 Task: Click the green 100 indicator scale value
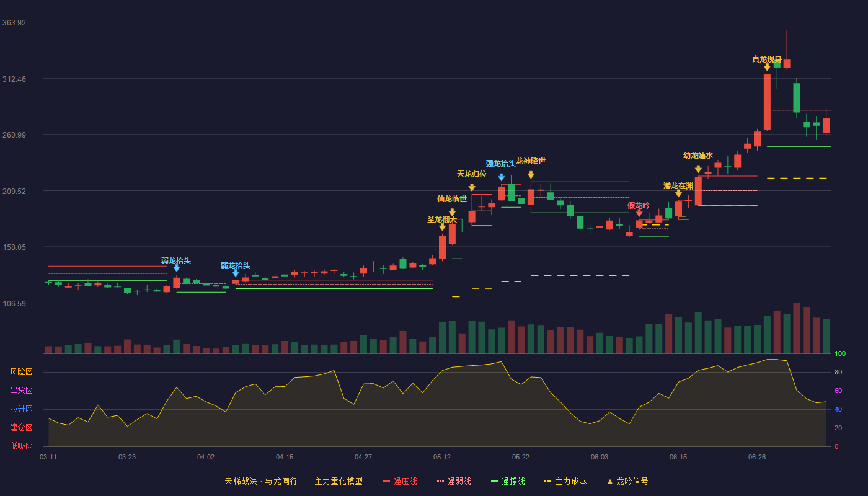click(840, 353)
